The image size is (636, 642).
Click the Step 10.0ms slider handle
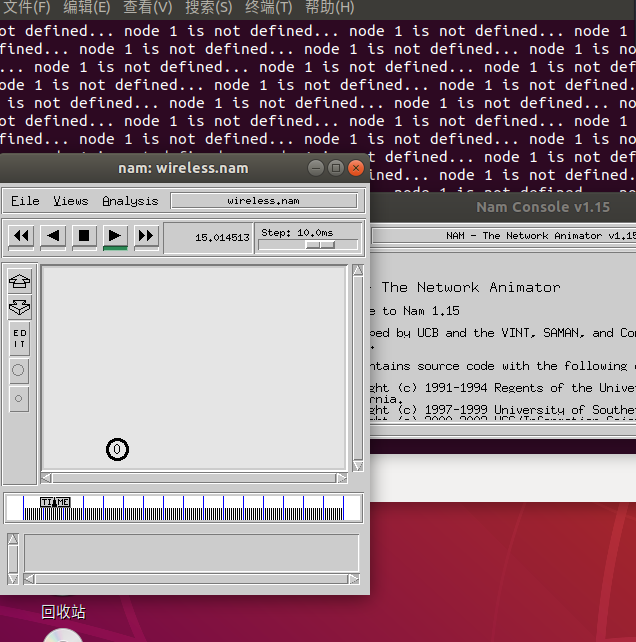(320, 245)
